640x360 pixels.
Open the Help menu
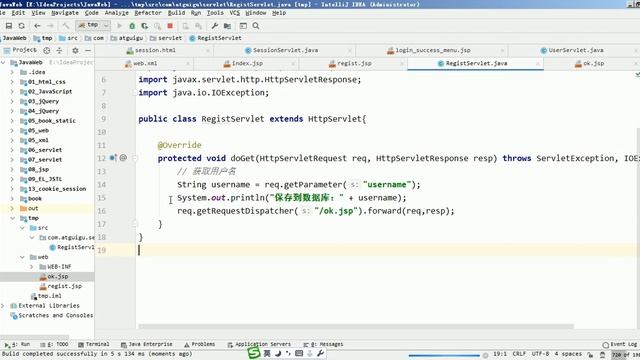[279, 13]
